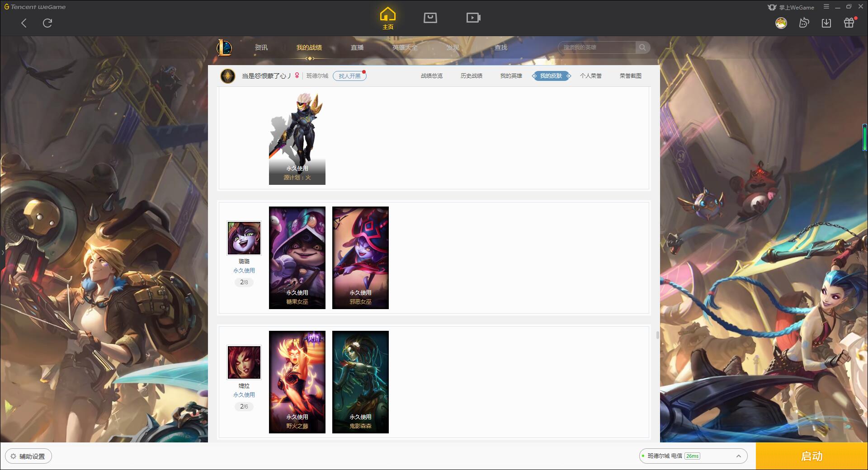This screenshot has width=868, height=470.
Task: Click the 找人开黑 button
Action: coord(349,76)
